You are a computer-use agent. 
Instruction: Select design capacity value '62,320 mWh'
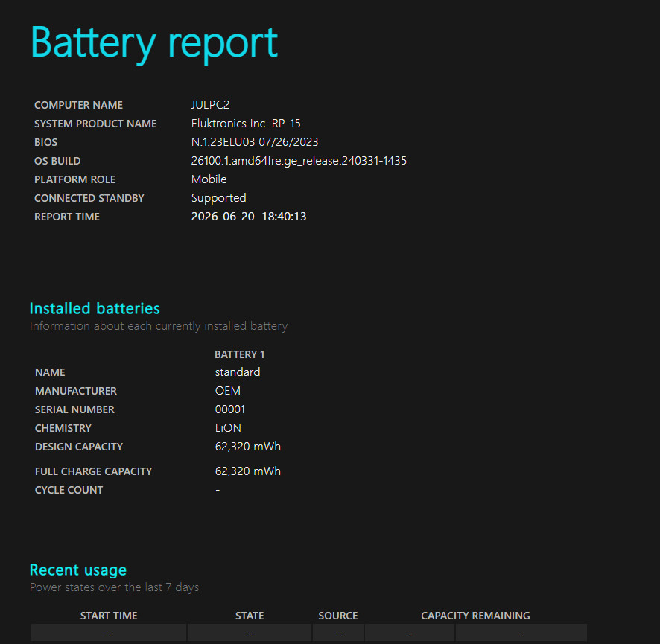tap(247, 447)
